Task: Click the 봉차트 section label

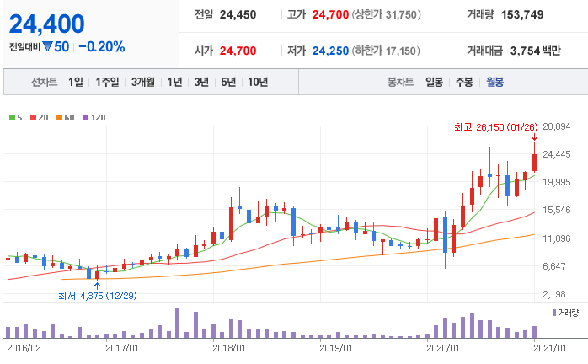Action: point(400,82)
